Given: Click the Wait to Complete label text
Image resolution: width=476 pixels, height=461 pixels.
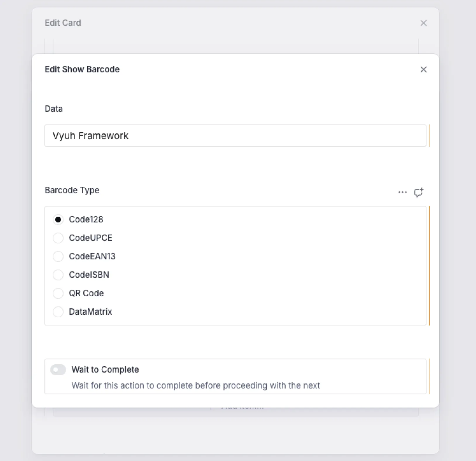Looking at the screenshot, I should coord(105,370).
